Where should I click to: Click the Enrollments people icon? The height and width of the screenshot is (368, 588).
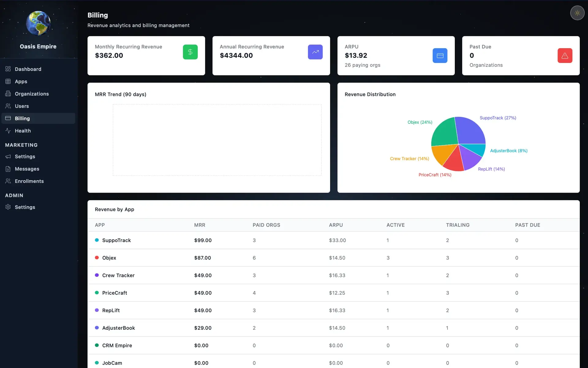click(x=8, y=181)
